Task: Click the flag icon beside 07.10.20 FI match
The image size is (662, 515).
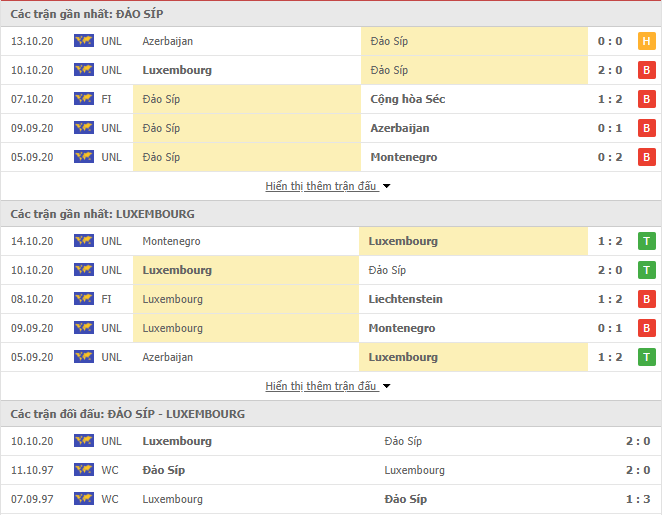Action: (x=84, y=99)
